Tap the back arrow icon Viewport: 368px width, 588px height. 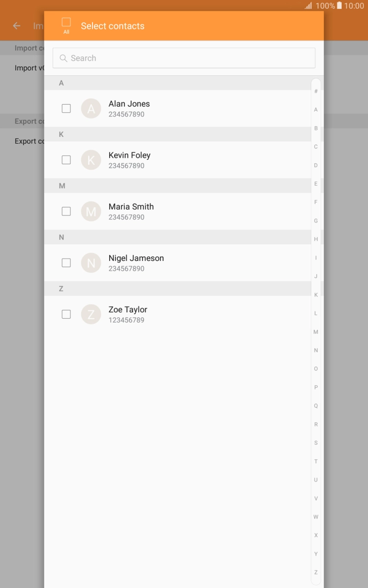tap(17, 26)
